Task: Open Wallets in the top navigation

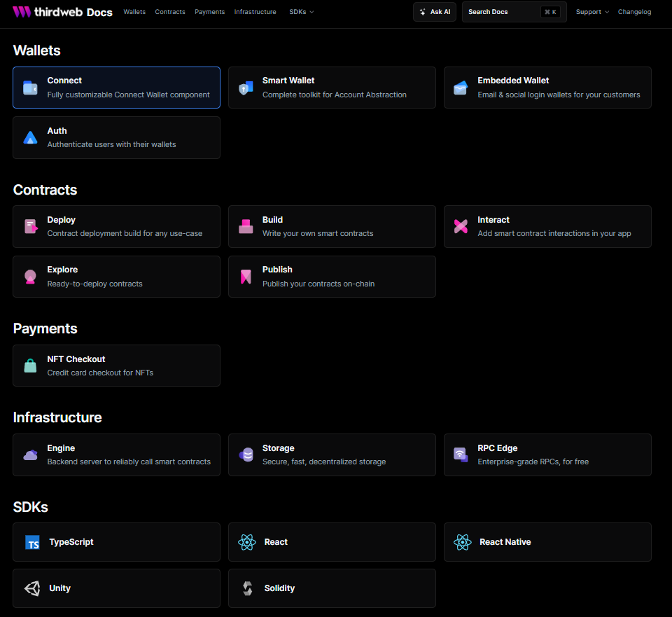Action: [x=134, y=12]
